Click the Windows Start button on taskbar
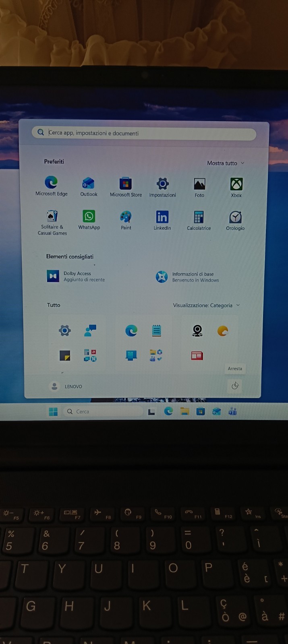Viewport: 288px width, 644px height. coord(53,411)
